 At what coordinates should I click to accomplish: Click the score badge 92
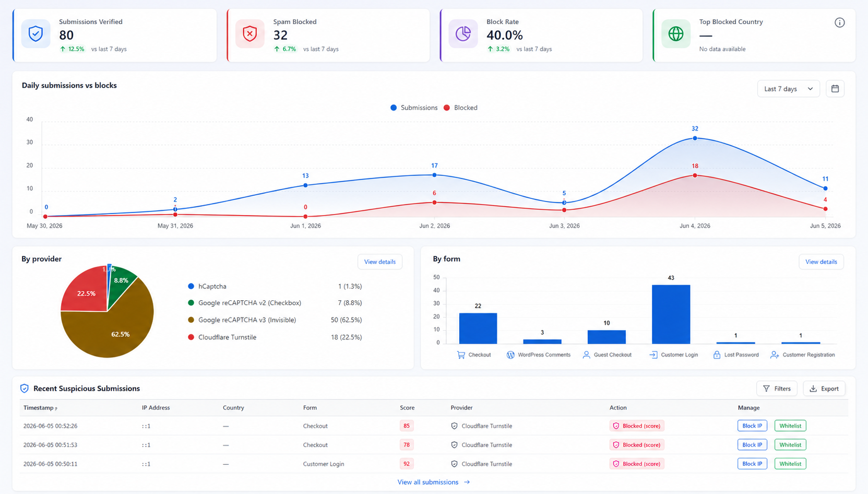[407, 464]
